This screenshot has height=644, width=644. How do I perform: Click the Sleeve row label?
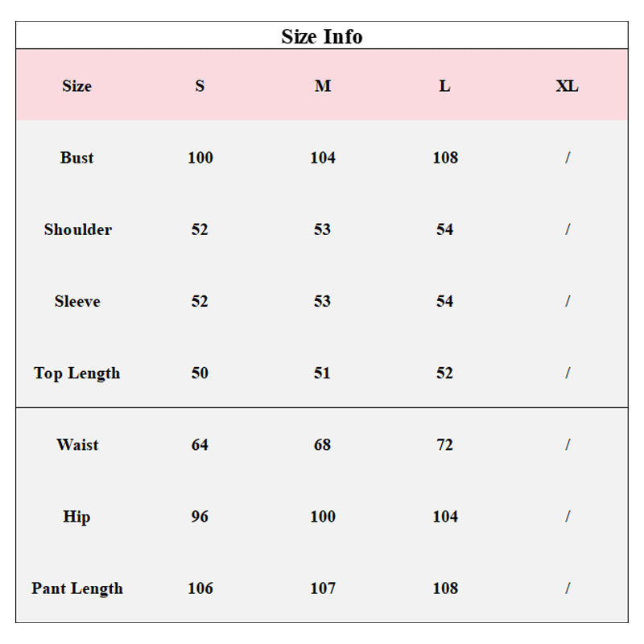pos(77,301)
